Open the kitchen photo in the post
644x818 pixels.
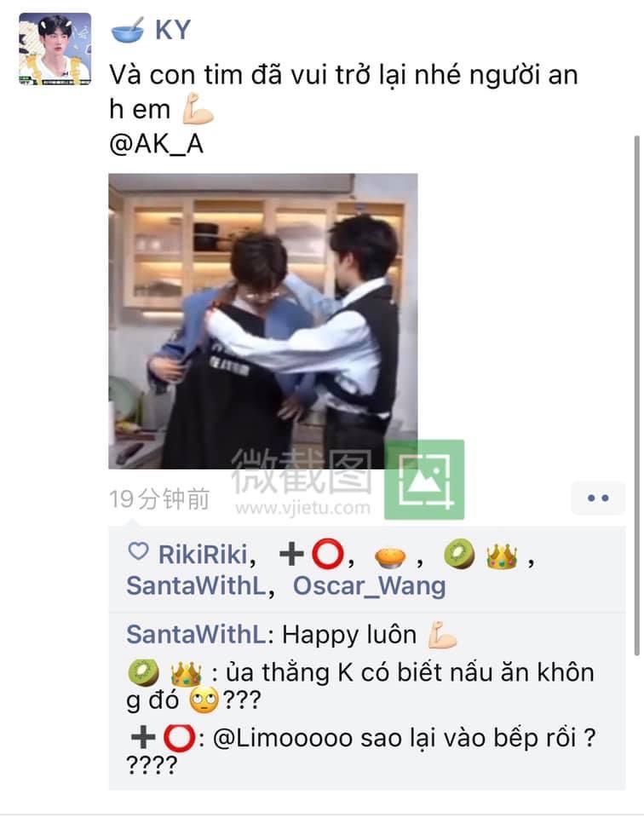pyautogui.click(x=263, y=321)
